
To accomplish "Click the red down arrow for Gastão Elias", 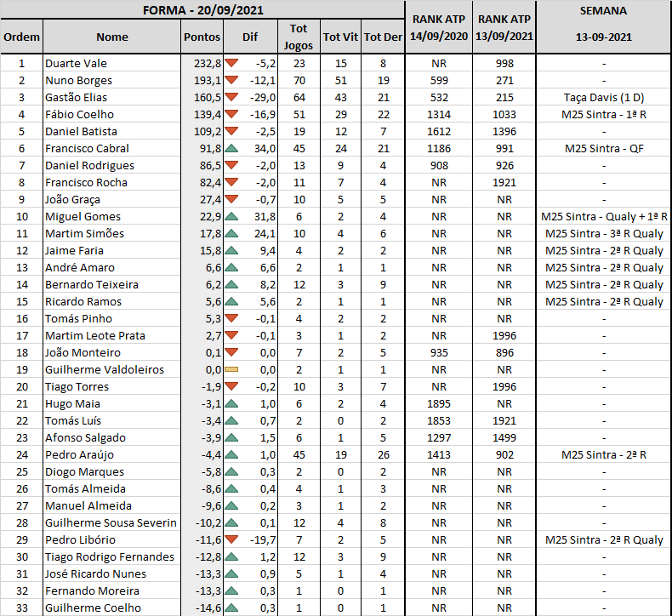I will click(231, 97).
